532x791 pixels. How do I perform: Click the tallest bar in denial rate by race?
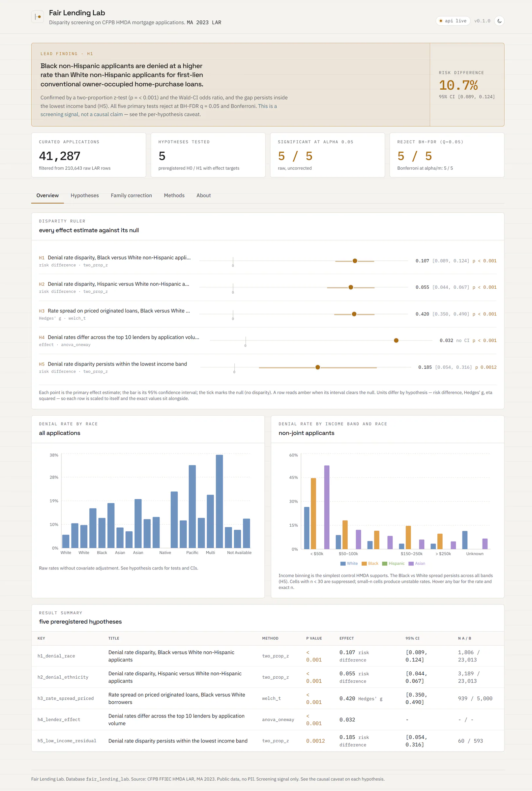(219, 501)
